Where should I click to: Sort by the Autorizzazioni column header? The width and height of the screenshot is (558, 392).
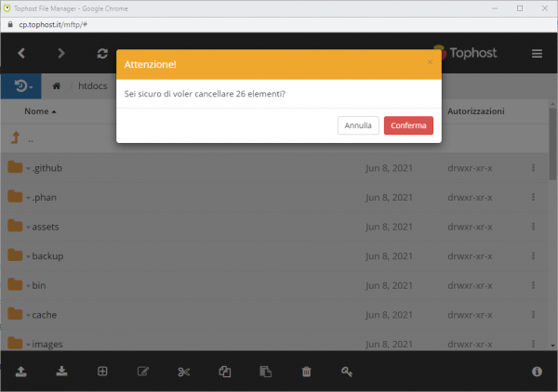click(476, 111)
